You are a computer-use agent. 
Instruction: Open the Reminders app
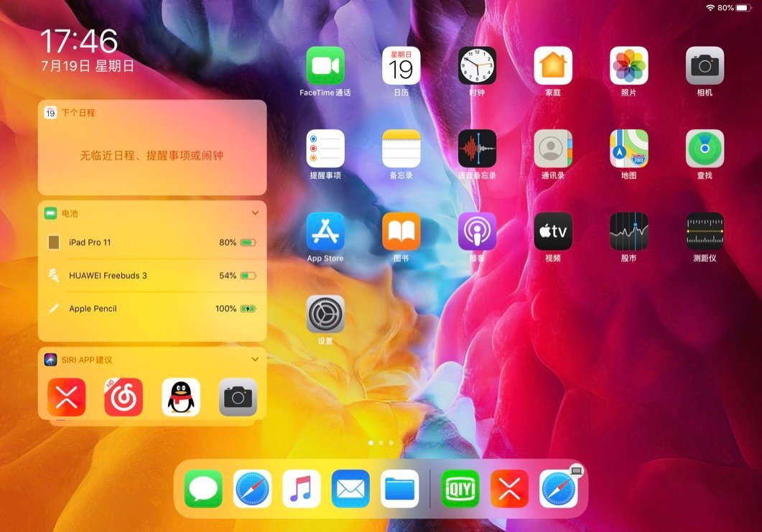(x=325, y=149)
